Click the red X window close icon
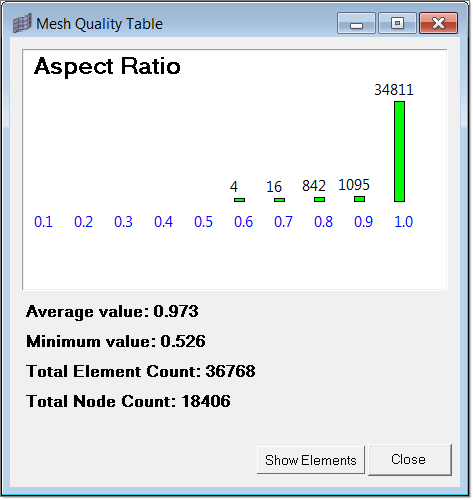 438,23
